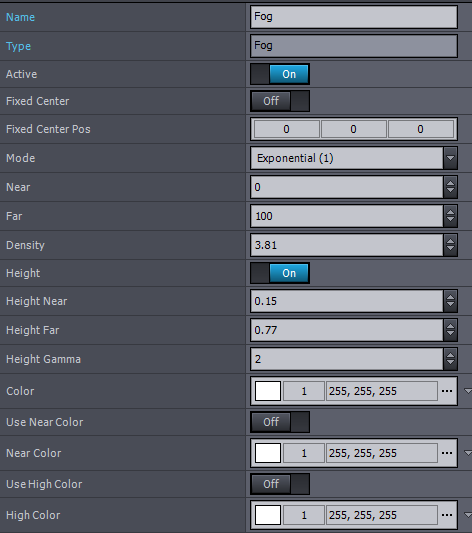Click the Height Far value field

pos(347,330)
